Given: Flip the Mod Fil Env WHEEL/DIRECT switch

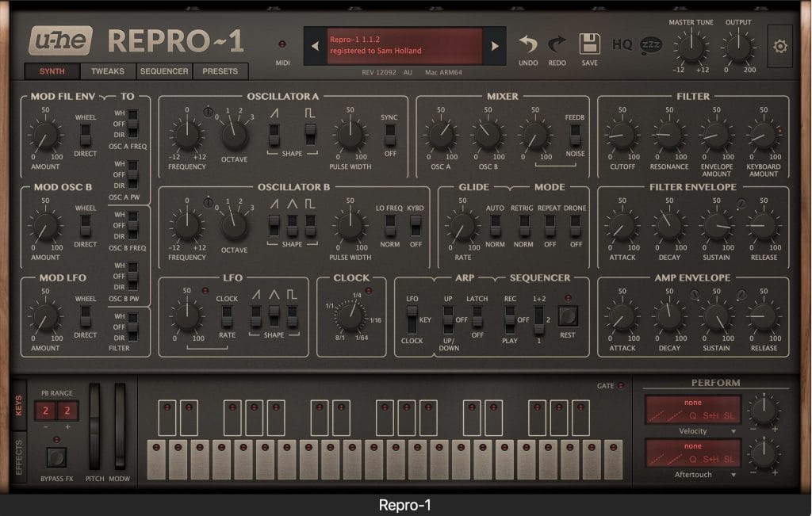Looking at the screenshot, I should pyautogui.click(x=86, y=134).
